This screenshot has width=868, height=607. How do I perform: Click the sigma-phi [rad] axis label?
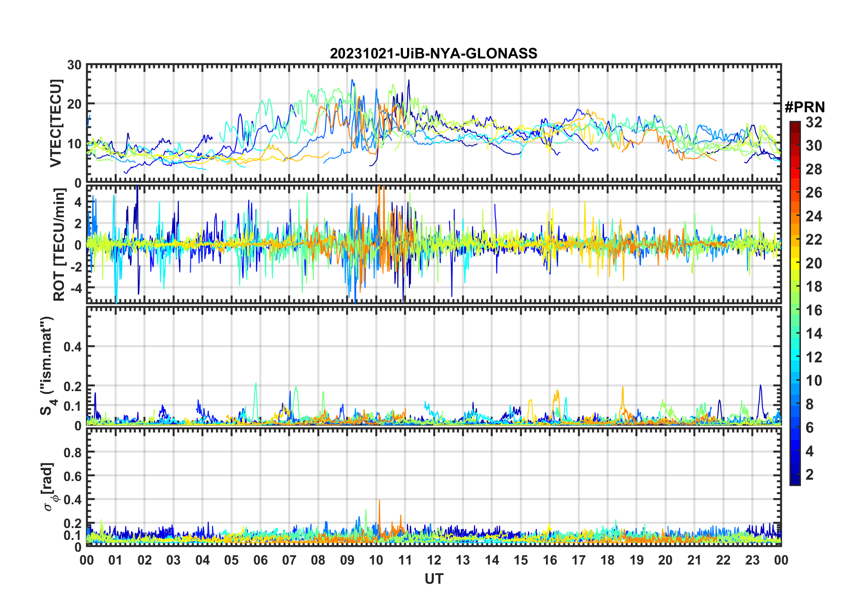pos(48,487)
